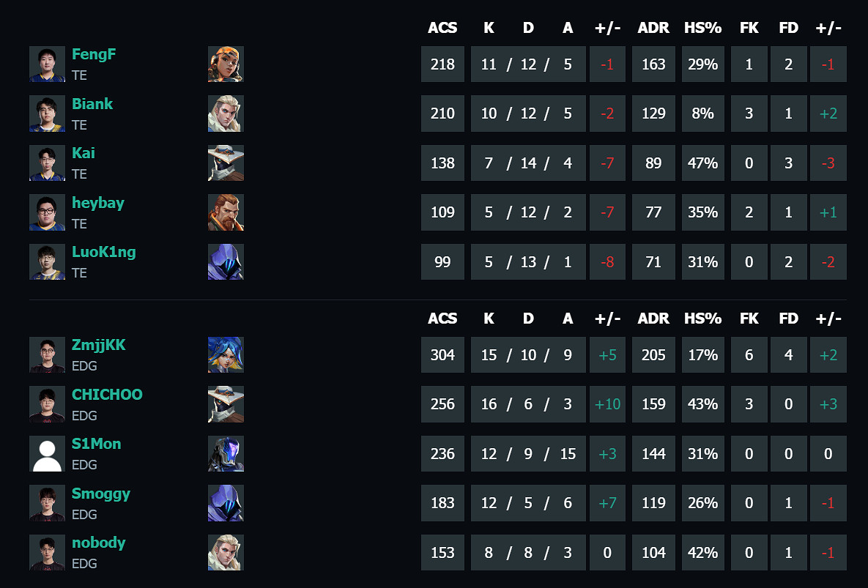
Task: Click the +10 kill differential for CHICHOO
Action: 607,404
